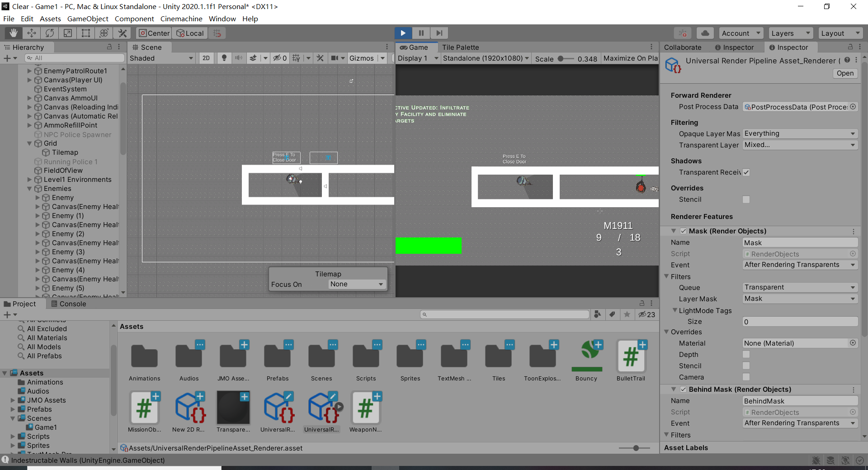Viewport: 868px width, 470px height.
Task: Open the GameObject menu
Action: coord(88,19)
